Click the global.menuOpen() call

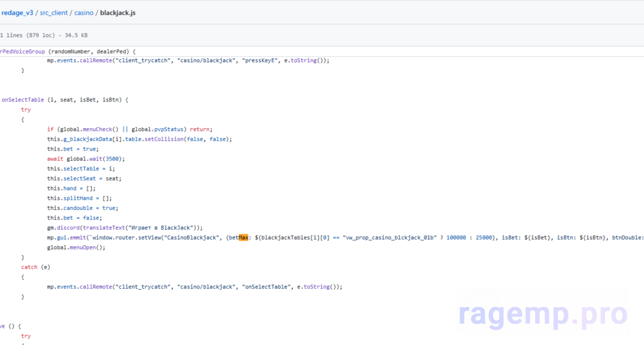pyautogui.click(x=76, y=248)
